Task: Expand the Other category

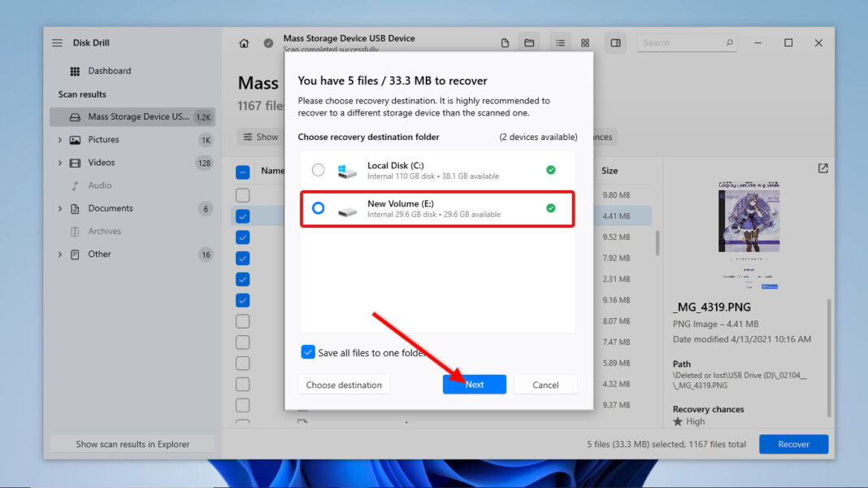Action: click(x=59, y=254)
